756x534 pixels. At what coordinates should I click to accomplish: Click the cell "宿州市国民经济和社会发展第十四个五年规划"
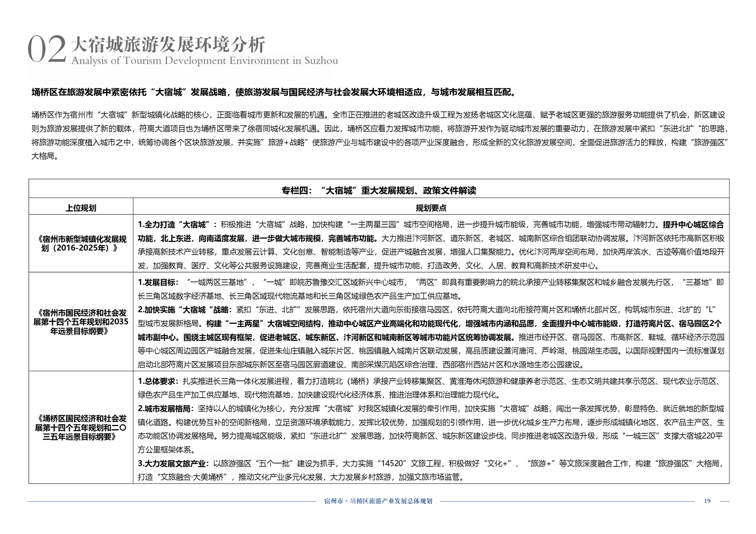pos(81,322)
